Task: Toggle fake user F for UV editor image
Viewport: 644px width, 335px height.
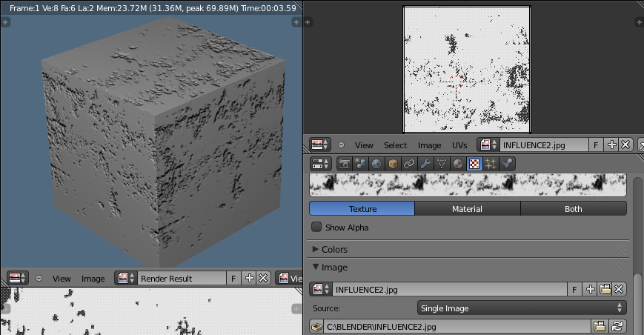Action: point(596,145)
